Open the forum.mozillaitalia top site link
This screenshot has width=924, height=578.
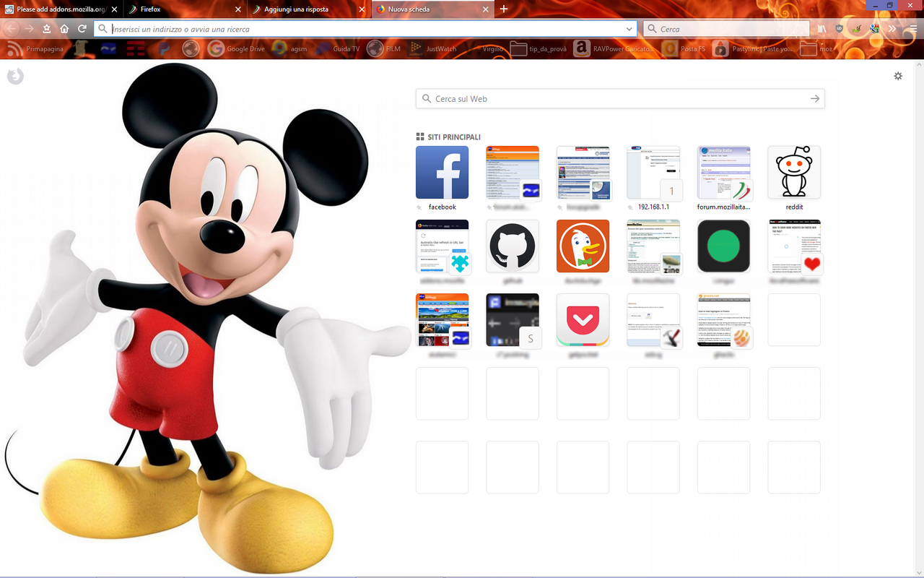[723, 172]
